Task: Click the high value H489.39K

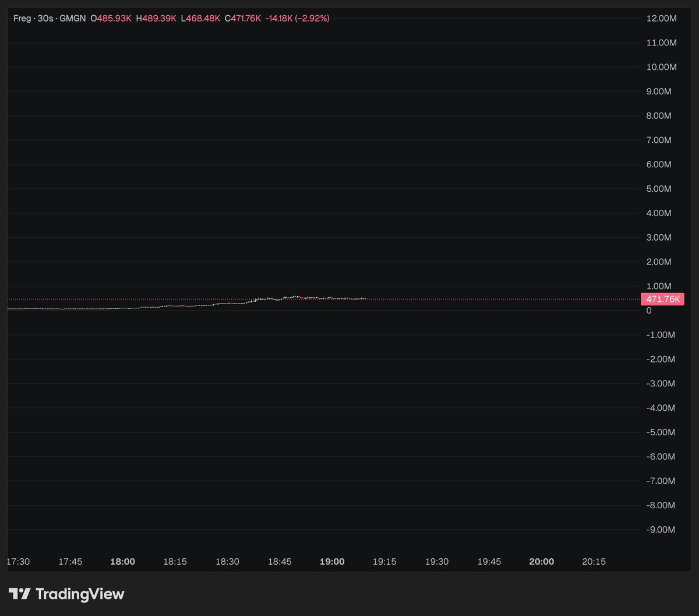Action: click(x=156, y=19)
